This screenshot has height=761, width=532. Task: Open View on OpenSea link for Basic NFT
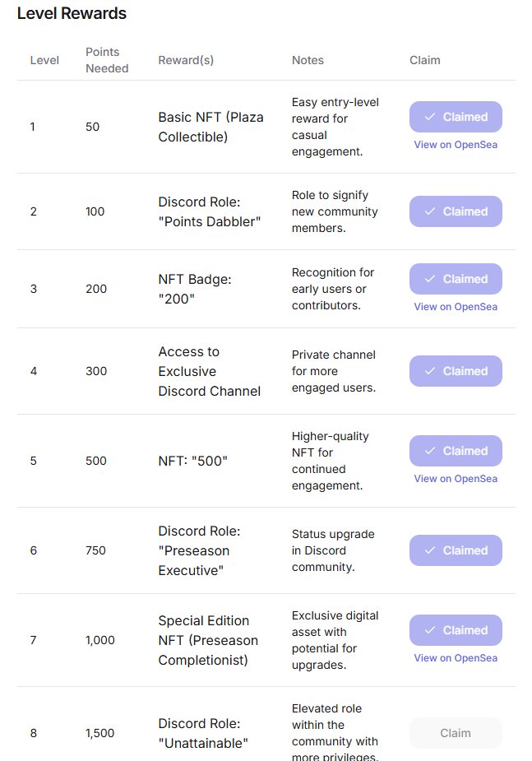456,145
